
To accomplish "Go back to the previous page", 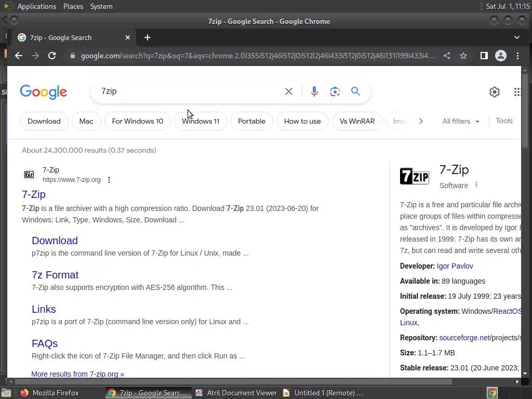I will tap(19, 56).
